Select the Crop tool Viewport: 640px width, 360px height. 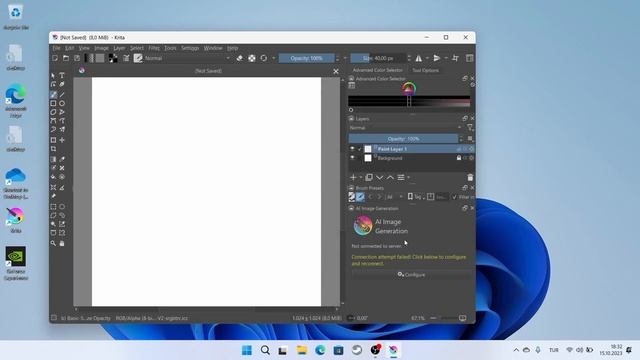coord(53,149)
